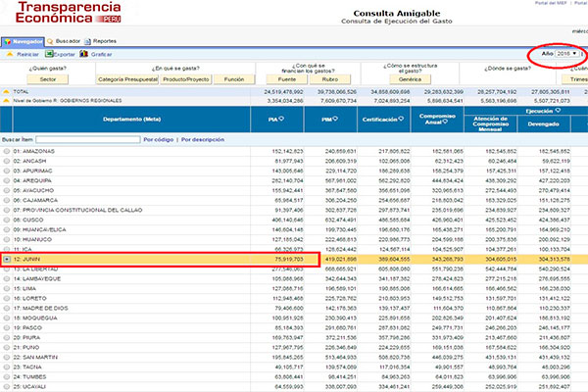The image size is (588, 392).
Task: Sort by the PIM column arrow
Action: coord(335,119)
